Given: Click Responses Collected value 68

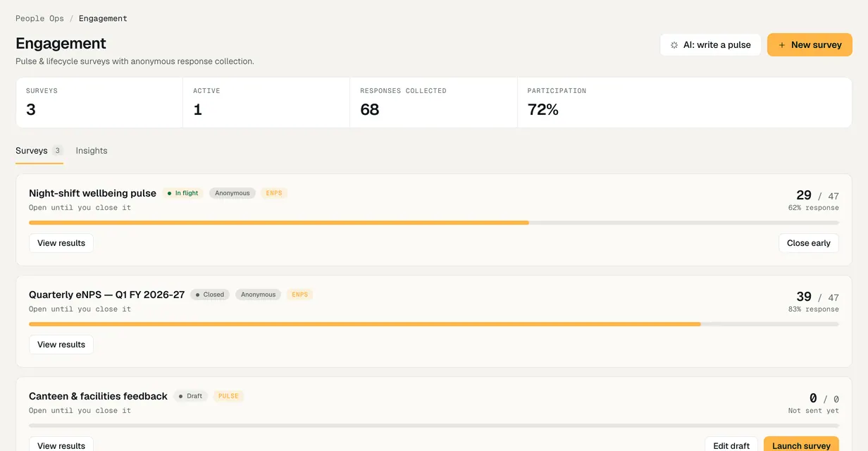Looking at the screenshot, I should [x=370, y=110].
